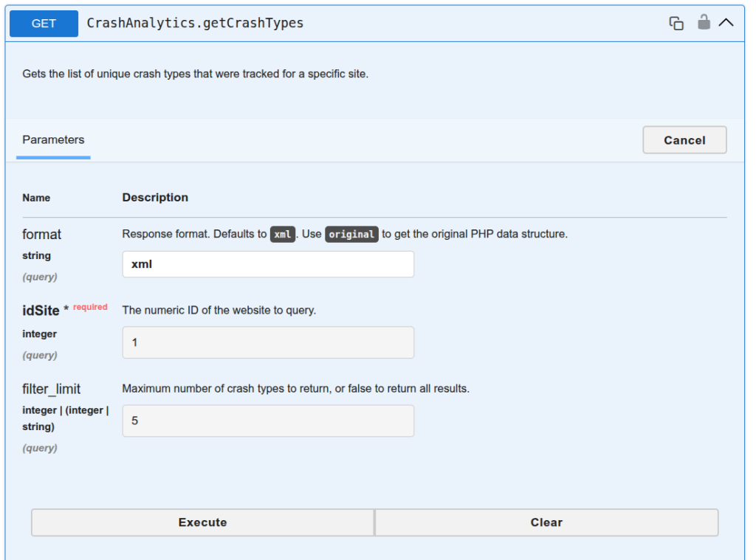Click into the idSite value field

pyautogui.click(x=268, y=342)
